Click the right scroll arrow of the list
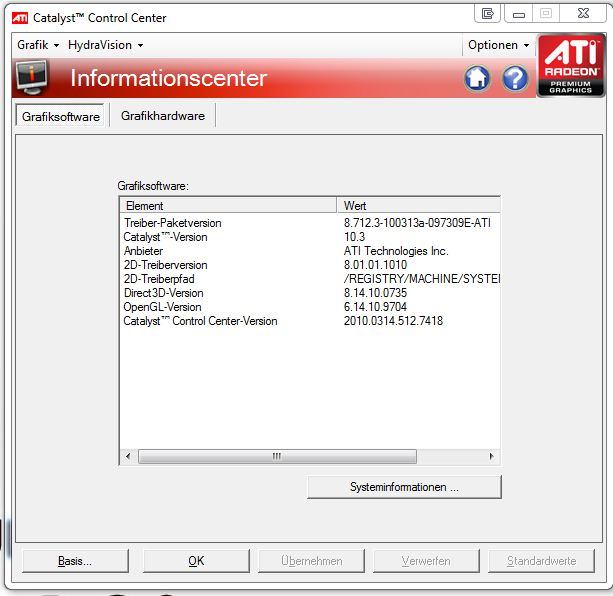This screenshot has width=613, height=596. (491, 456)
